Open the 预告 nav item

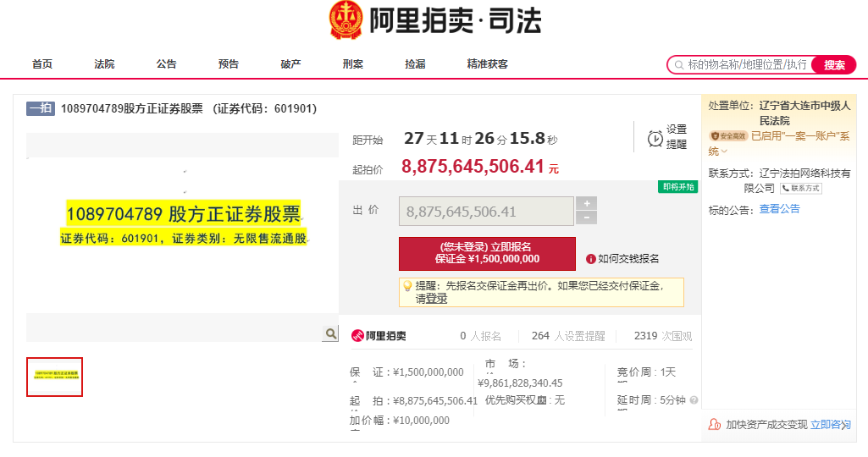pos(228,64)
